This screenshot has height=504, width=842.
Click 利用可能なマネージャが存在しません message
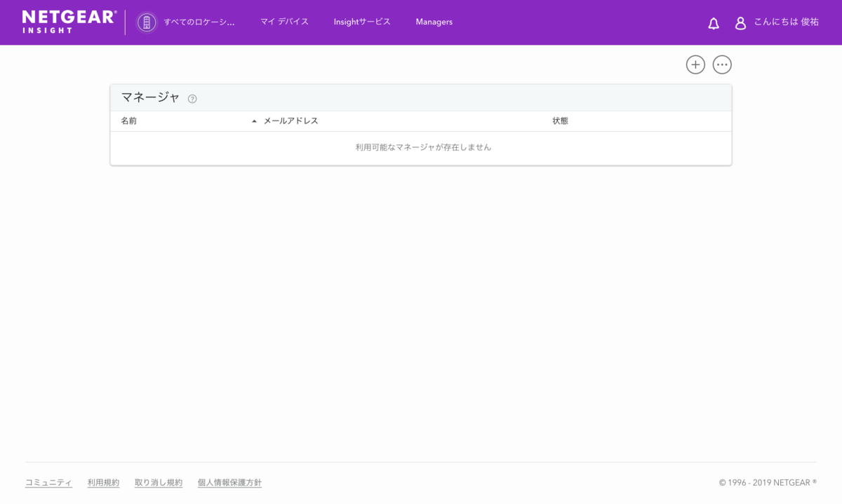tap(423, 148)
